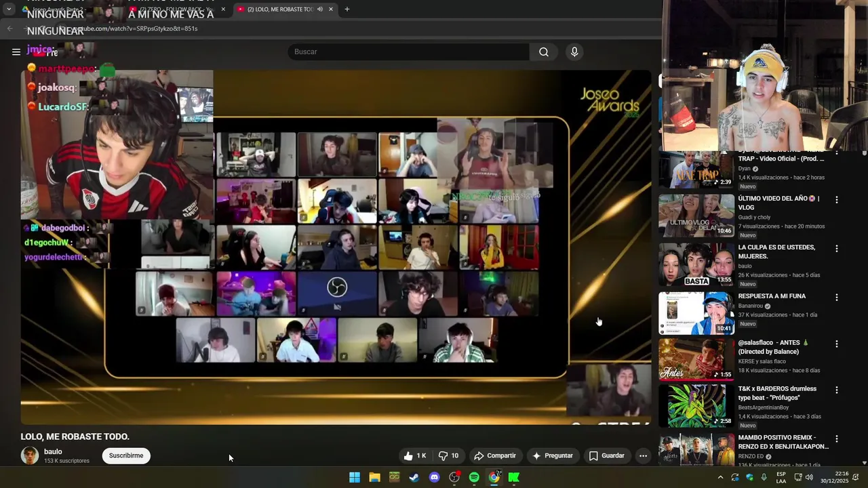868x488 pixels.
Task: Click channel name "Guadi y choly"
Action: click(x=754, y=218)
